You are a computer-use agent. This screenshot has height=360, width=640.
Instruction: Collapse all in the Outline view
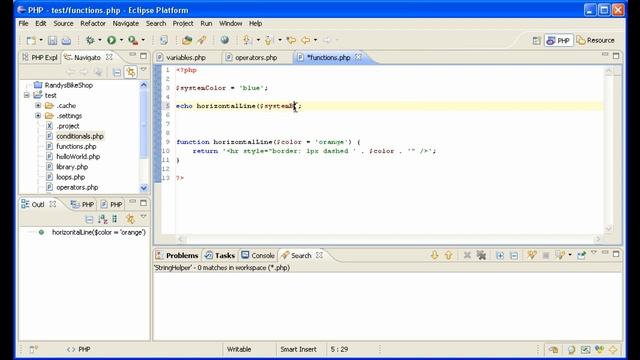[x=89, y=219]
